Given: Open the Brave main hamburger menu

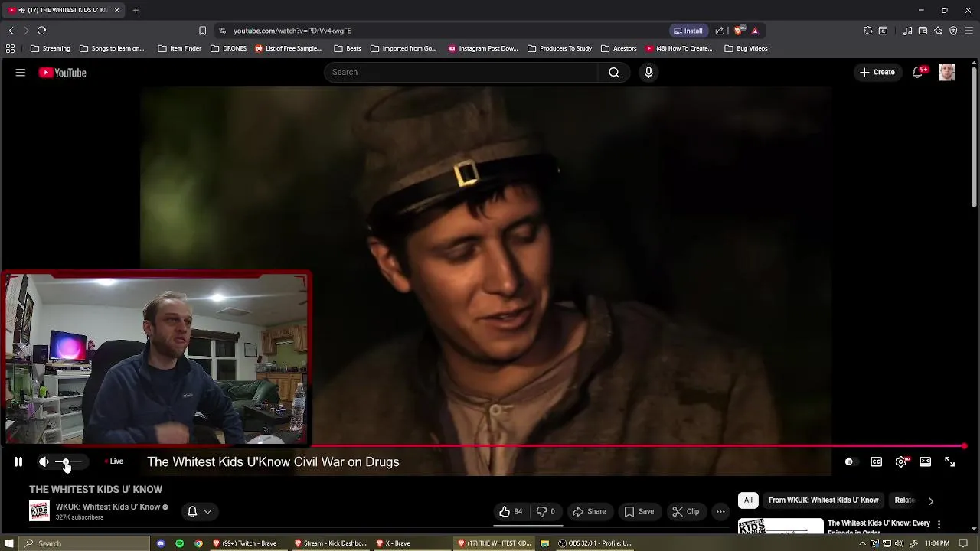Looking at the screenshot, I should (x=969, y=31).
